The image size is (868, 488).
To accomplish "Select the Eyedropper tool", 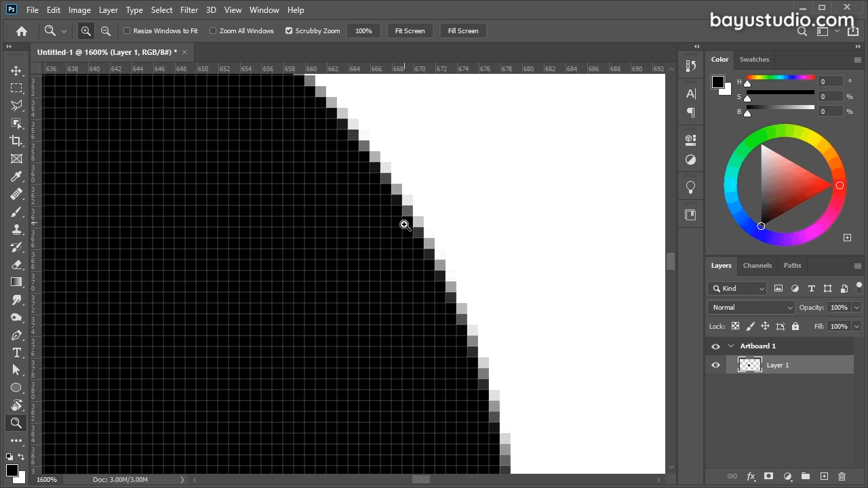I will point(16,176).
